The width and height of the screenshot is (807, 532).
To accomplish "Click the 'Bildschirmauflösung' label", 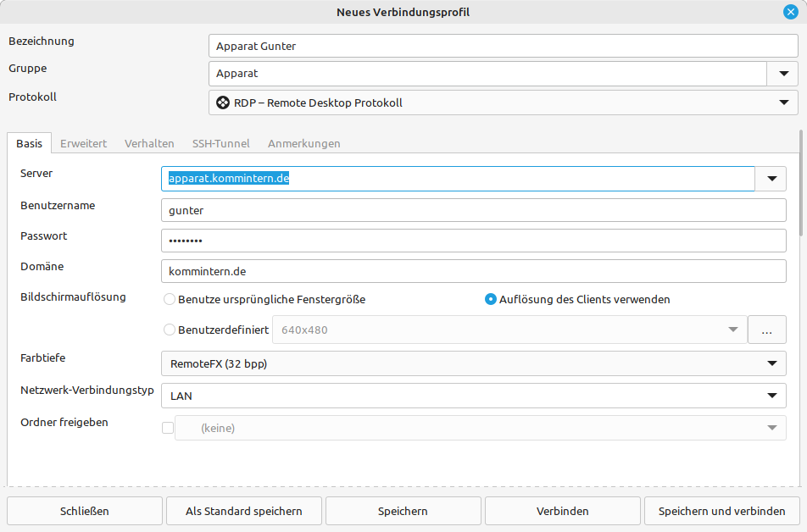I will pyautogui.click(x=73, y=296).
